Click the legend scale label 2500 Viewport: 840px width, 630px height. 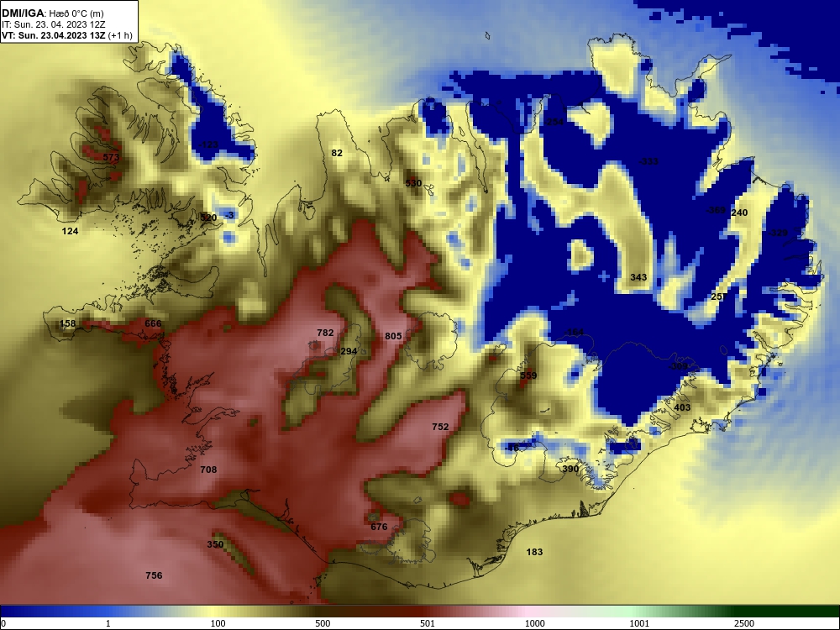click(x=744, y=623)
